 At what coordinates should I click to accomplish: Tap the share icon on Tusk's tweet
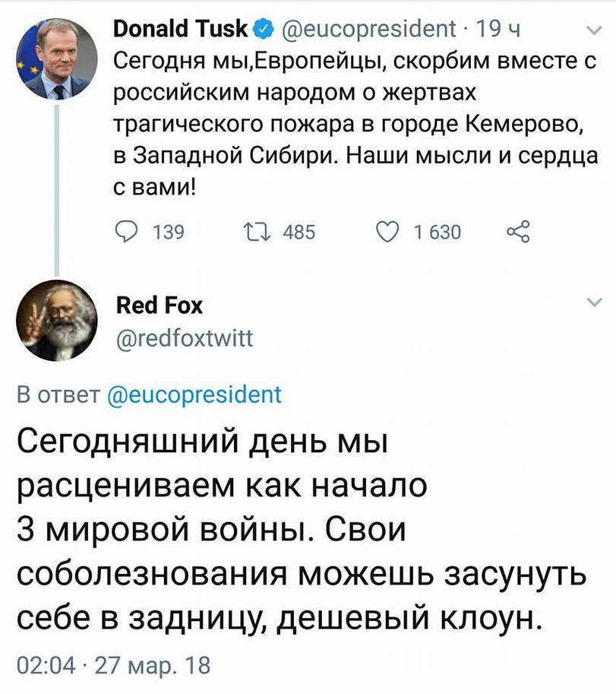tap(517, 231)
